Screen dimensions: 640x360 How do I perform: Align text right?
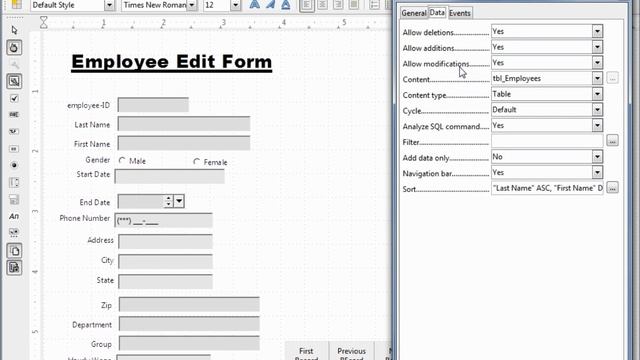[338, 5]
